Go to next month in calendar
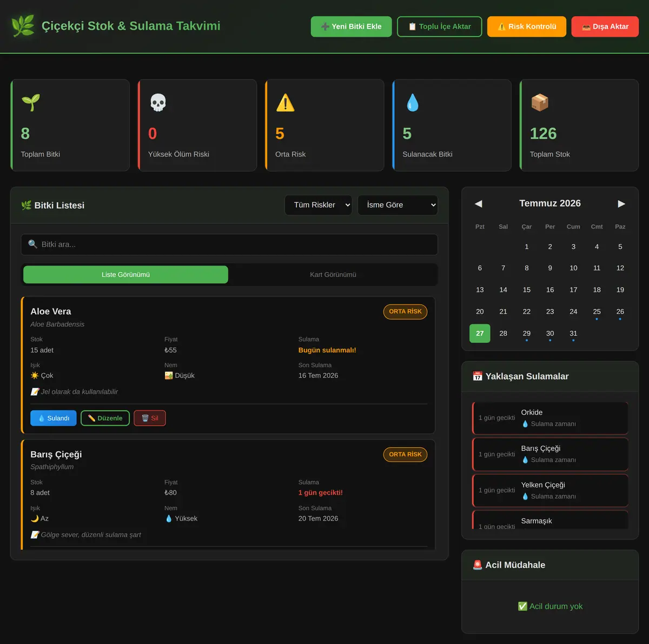649x644 pixels. [x=621, y=204]
